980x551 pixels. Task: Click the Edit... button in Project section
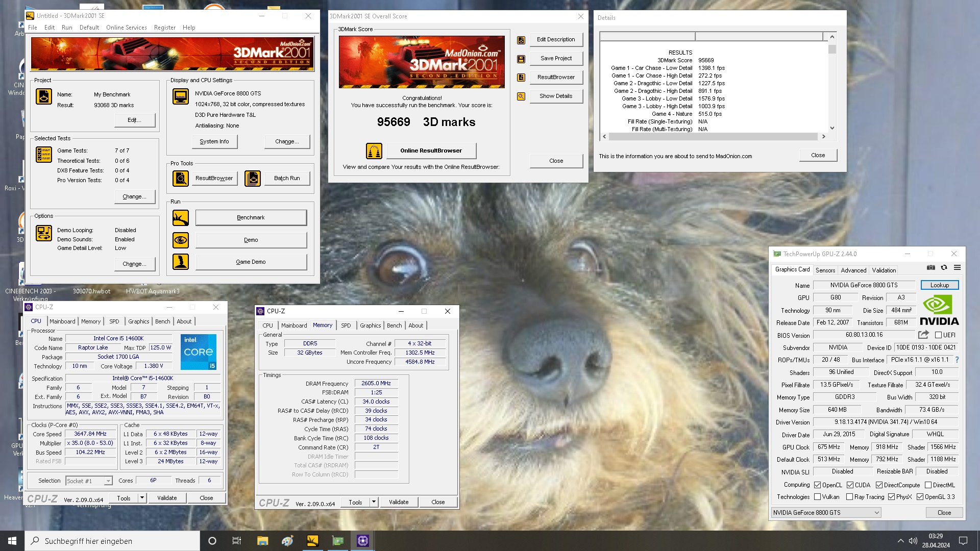[134, 120]
